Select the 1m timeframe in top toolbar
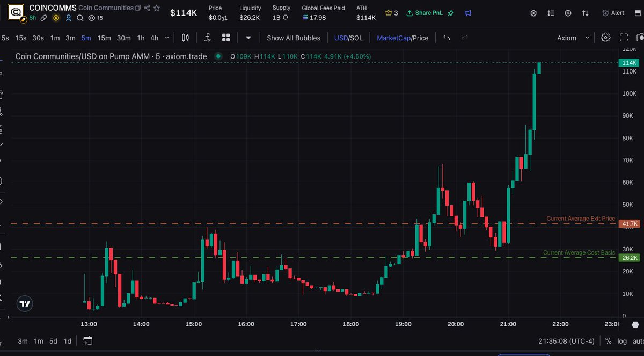The image size is (644, 356). click(55, 38)
